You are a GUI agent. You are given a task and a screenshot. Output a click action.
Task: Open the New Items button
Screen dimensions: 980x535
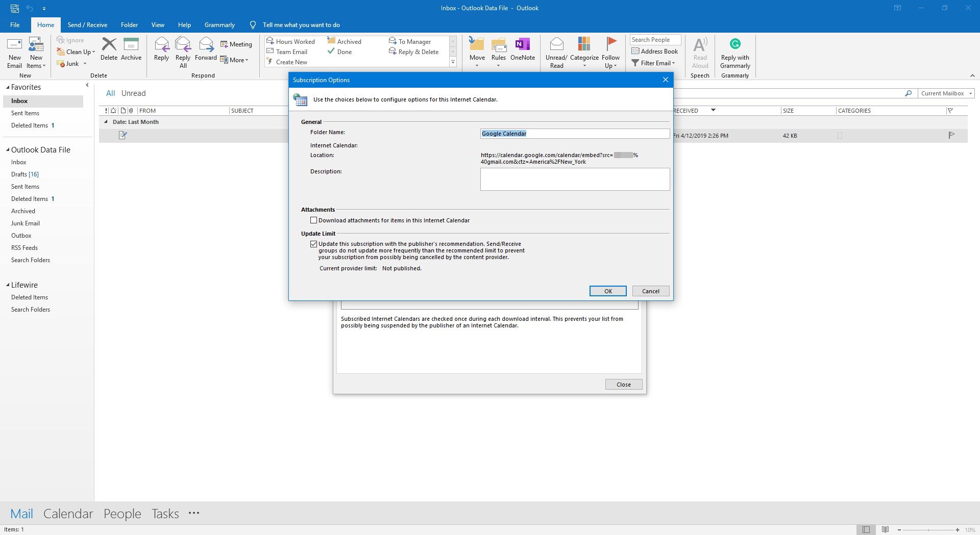pos(36,53)
